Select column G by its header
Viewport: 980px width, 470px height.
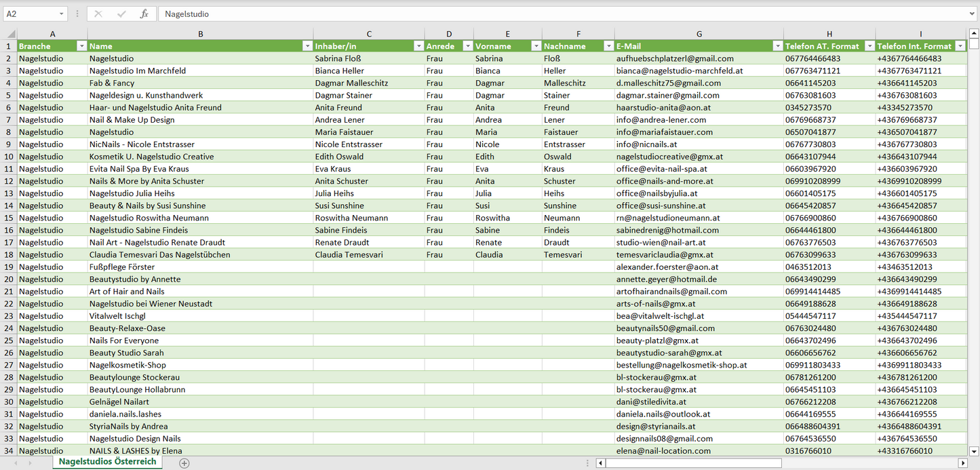(x=699, y=34)
